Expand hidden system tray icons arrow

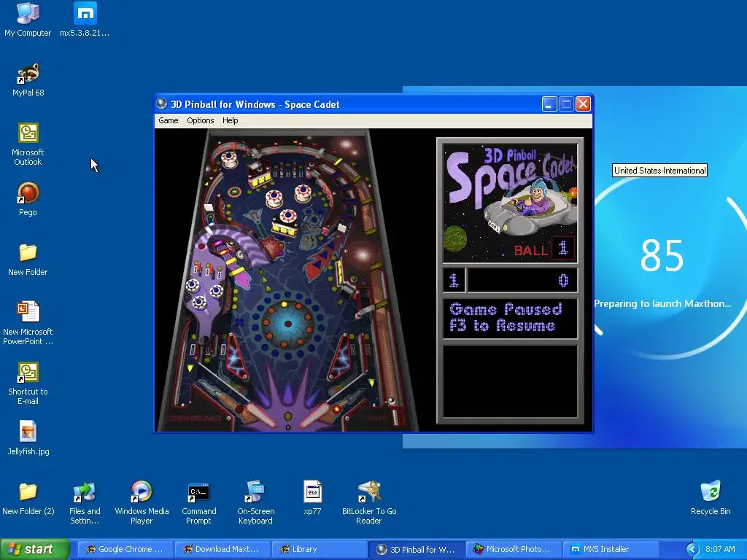coord(693,550)
